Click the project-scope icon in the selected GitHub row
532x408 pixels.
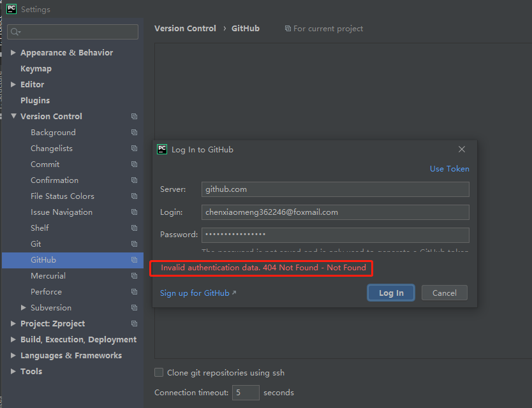click(135, 260)
